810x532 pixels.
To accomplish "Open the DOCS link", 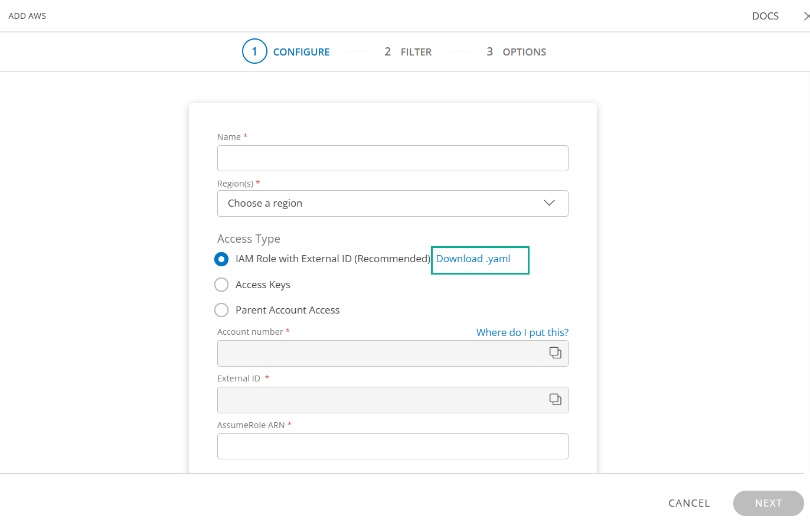I will [x=765, y=16].
